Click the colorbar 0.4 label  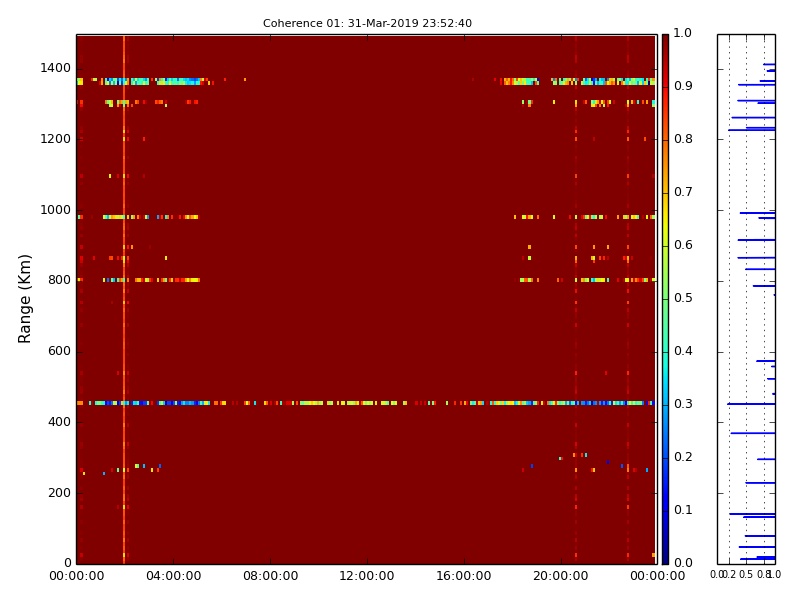click(x=683, y=351)
